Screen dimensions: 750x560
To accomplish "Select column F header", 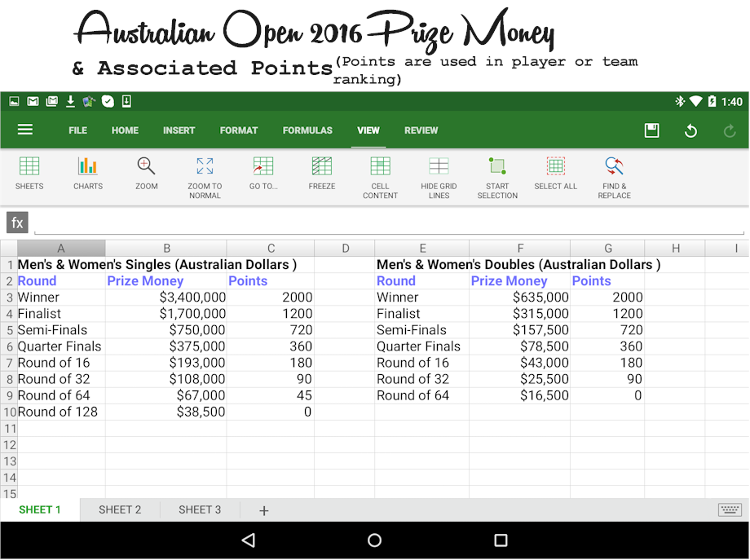I will point(520,248).
